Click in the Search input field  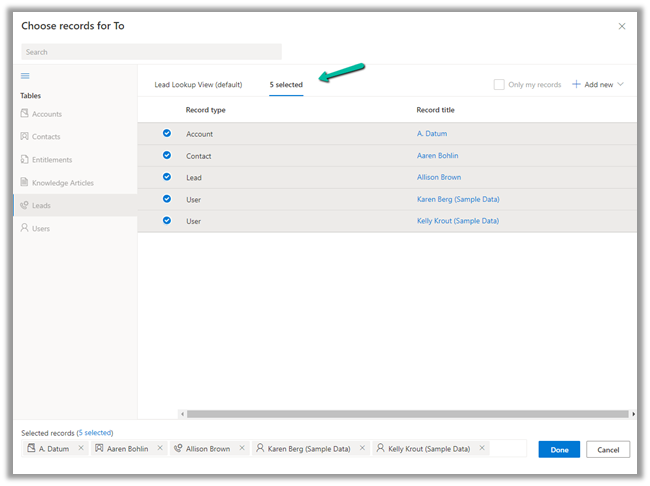point(151,52)
